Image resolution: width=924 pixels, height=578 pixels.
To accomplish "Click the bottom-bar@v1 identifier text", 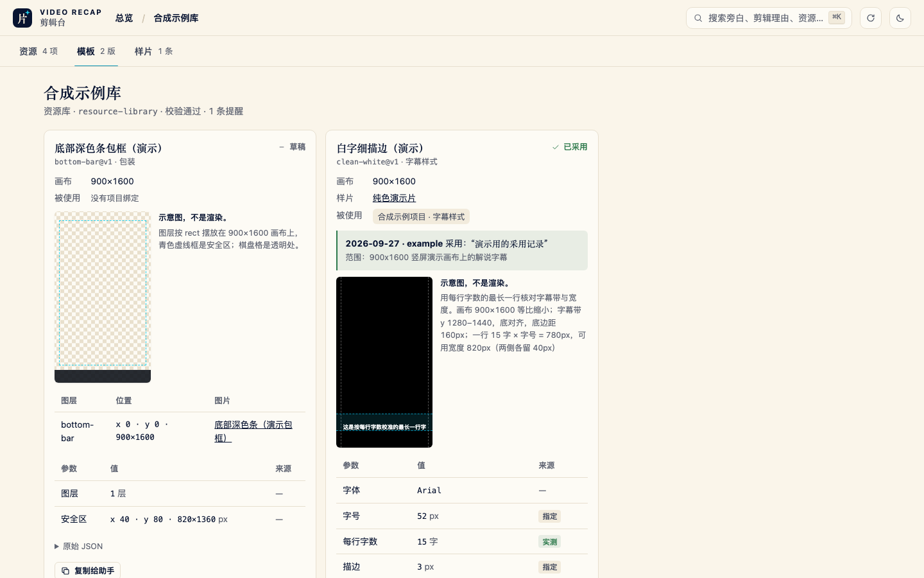I will pos(83,162).
